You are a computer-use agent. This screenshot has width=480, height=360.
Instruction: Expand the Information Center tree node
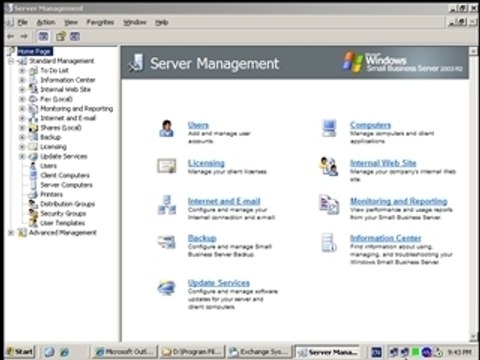(x=22, y=80)
